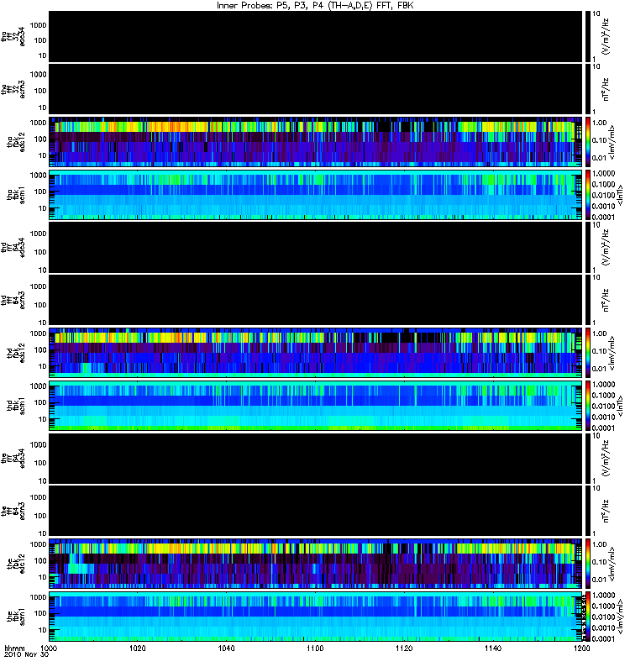Image resolution: width=630 pixels, height=672 pixels.
Task: Click the tha fbk edc12 rainbow color bar
Action: (587, 142)
